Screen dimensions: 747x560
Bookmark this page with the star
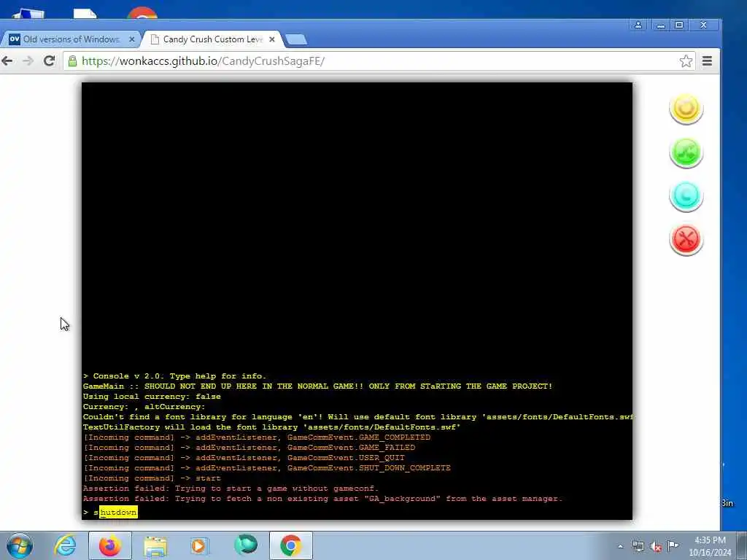(x=686, y=61)
